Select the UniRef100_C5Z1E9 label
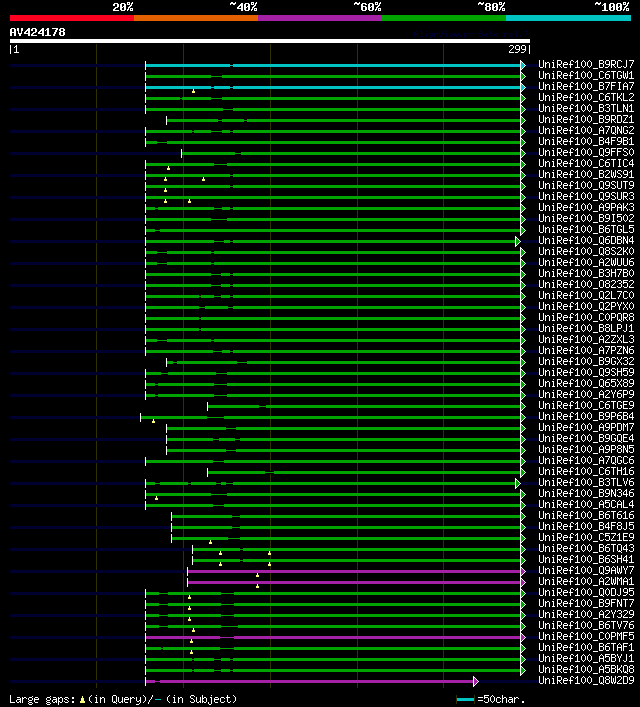Viewport: 640px width, 707px height. 586,537
